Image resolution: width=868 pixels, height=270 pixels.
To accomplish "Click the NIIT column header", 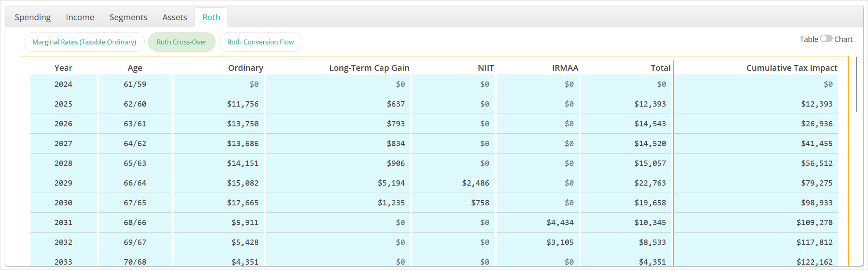I will [485, 68].
